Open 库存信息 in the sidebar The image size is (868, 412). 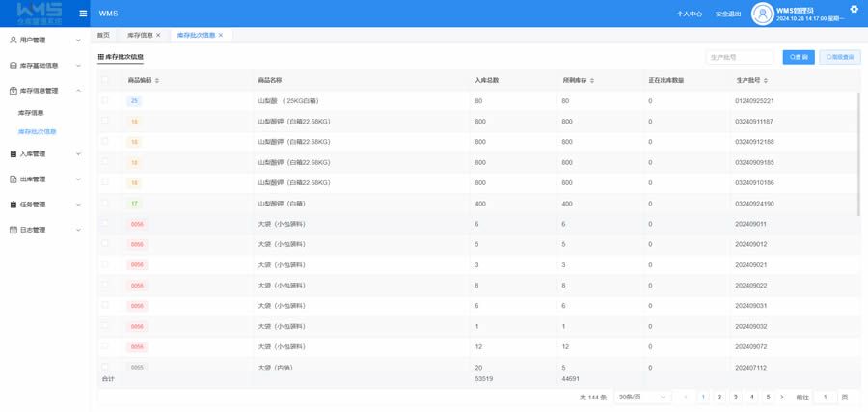click(x=31, y=113)
